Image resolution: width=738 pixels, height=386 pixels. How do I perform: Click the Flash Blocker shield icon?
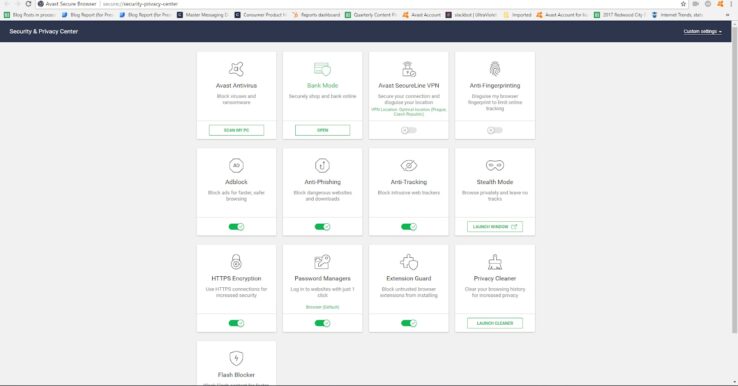[x=236, y=358]
